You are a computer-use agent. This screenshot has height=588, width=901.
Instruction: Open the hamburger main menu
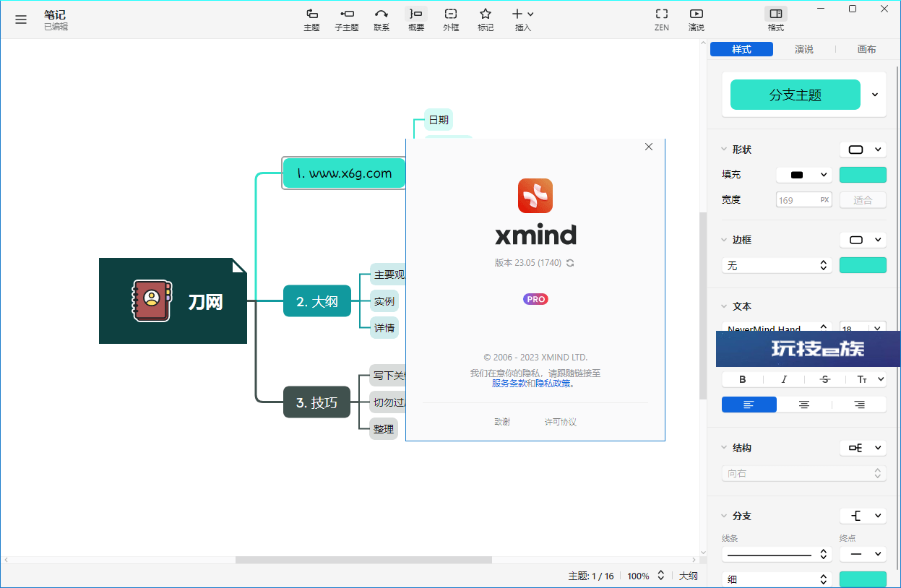pyautogui.click(x=21, y=20)
